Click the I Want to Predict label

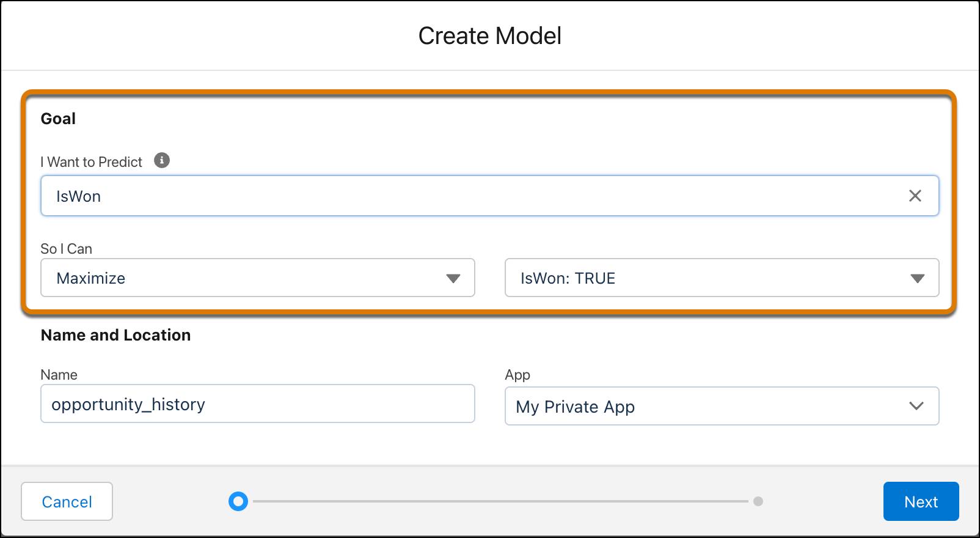[x=92, y=162]
